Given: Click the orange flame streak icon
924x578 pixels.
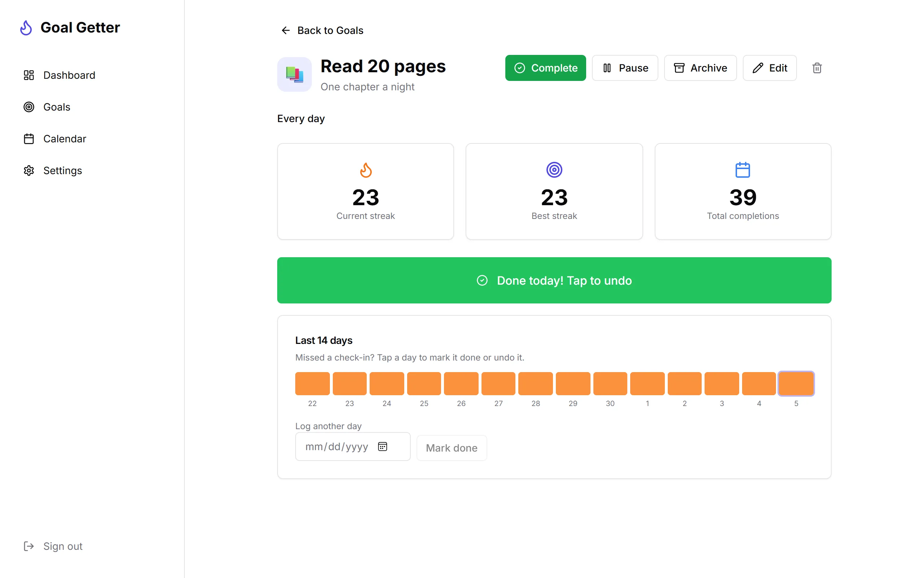Looking at the screenshot, I should (365, 170).
